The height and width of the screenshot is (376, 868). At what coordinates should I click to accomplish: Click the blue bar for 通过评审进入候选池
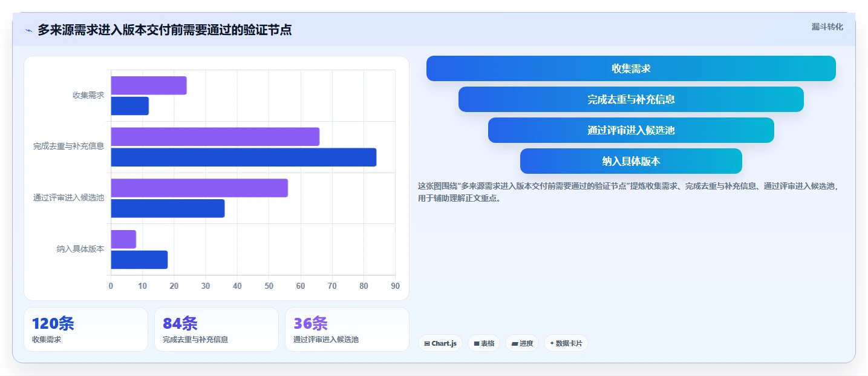tap(168, 208)
